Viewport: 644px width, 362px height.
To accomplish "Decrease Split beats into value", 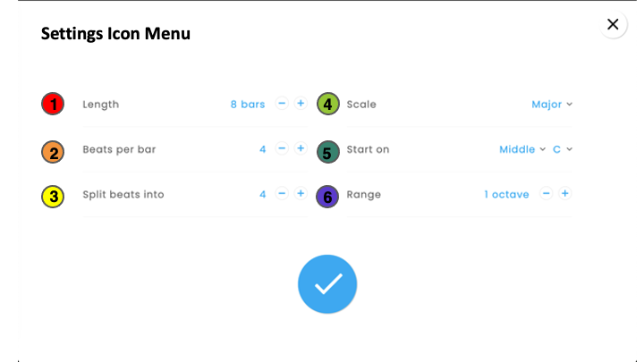I will pos(282,193).
